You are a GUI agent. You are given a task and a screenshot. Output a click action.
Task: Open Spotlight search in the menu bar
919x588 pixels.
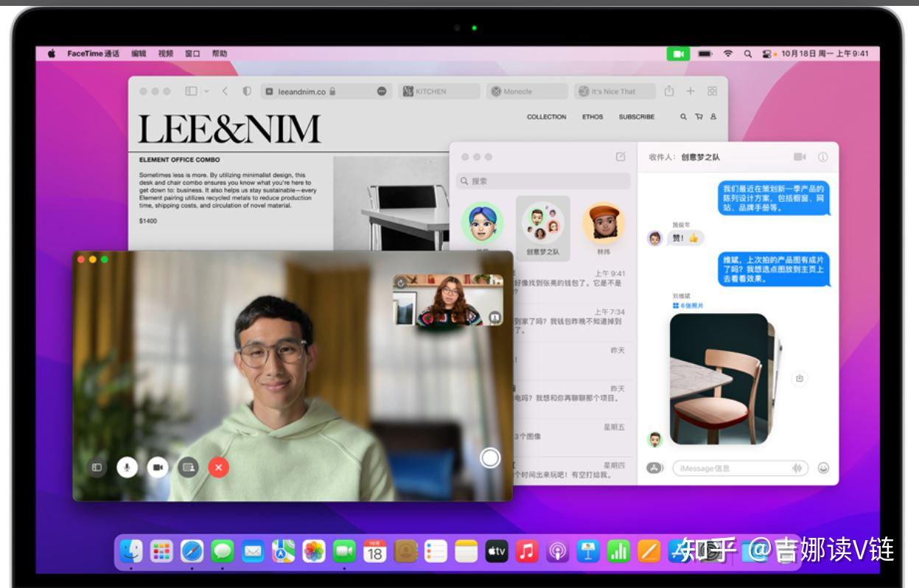748,54
